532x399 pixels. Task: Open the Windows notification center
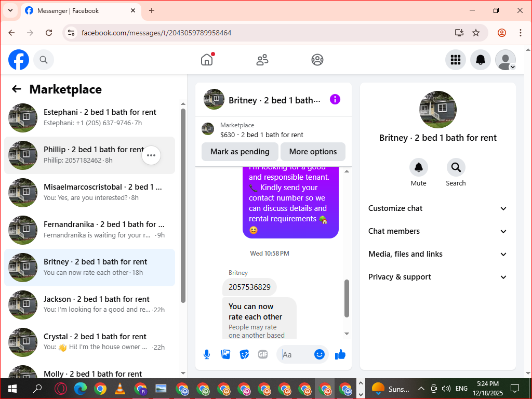coord(515,389)
